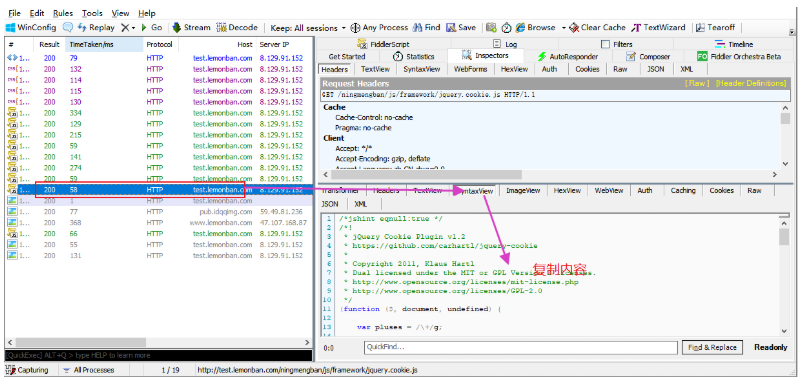Open the AutoResponder tab
This screenshot has height=380, width=801.
coord(567,56)
